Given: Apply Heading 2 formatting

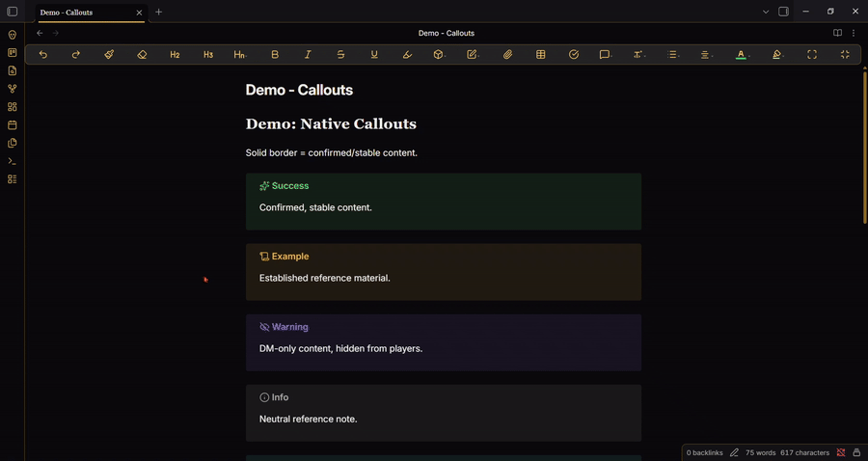Looking at the screenshot, I should (x=175, y=54).
